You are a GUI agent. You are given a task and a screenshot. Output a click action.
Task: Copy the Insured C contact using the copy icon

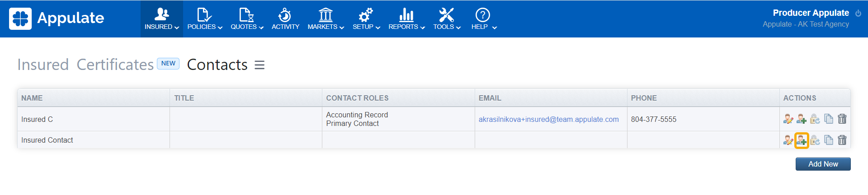[829, 119]
